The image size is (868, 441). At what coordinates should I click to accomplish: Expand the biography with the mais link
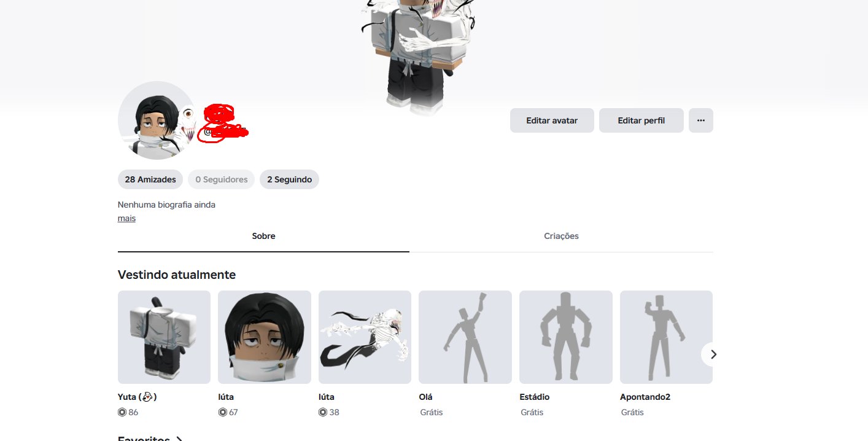pyautogui.click(x=126, y=218)
